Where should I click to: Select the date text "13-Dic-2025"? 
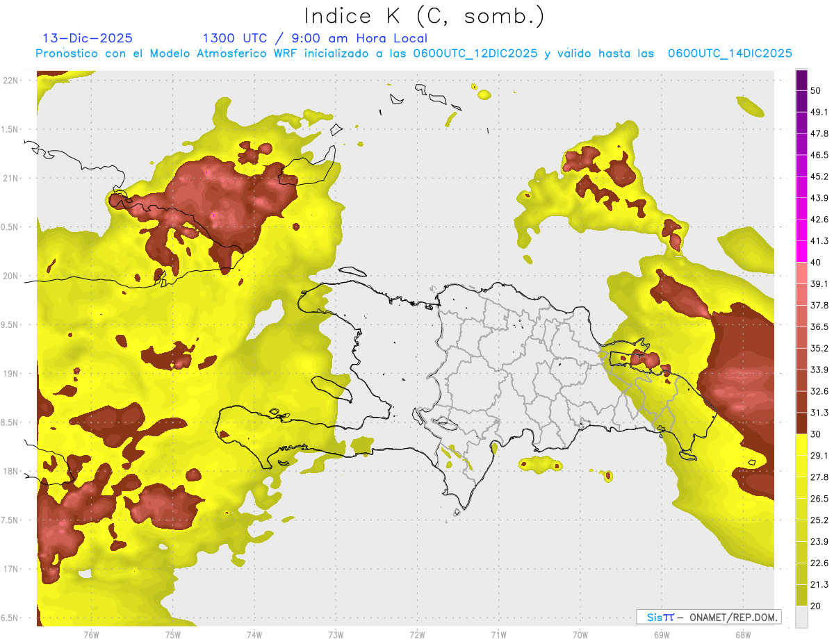pyautogui.click(x=88, y=38)
